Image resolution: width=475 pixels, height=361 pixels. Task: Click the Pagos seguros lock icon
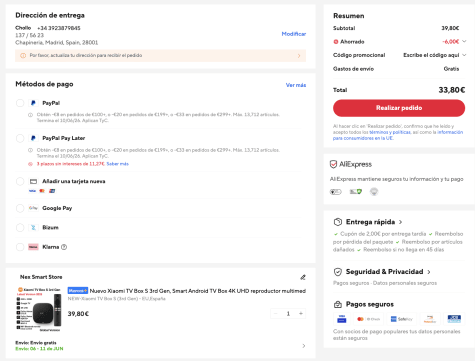pos(338,304)
